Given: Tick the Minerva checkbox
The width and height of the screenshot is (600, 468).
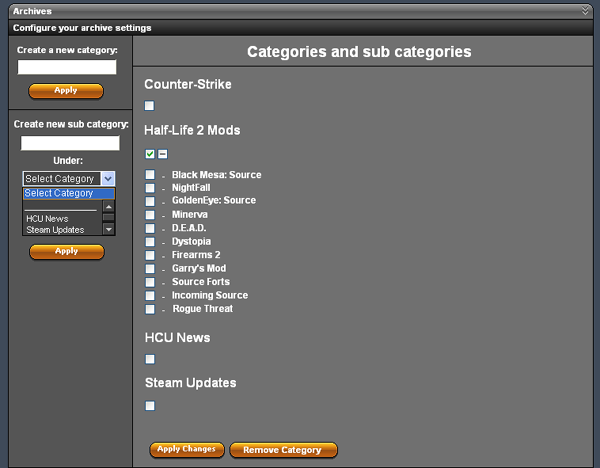Looking at the screenshot, I should pyautogui.click(x=150, y=215).
